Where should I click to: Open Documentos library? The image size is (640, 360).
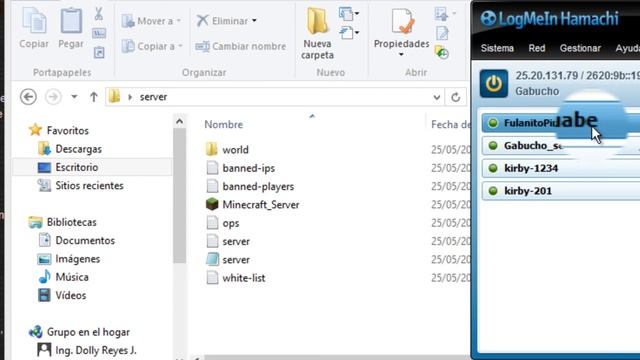click(76, 240)
